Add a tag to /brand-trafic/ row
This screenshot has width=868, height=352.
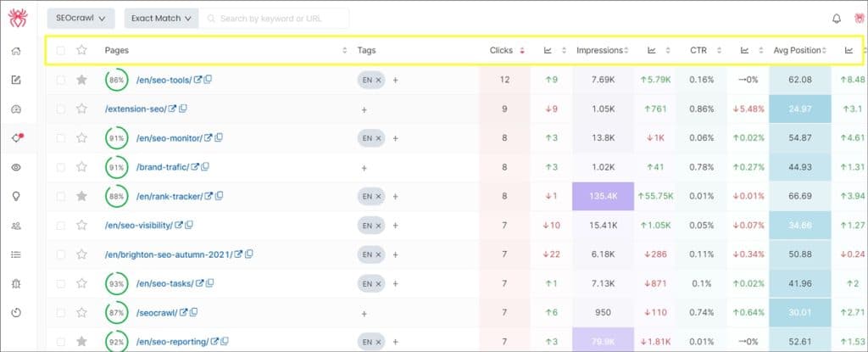click(x=364, y=168)
